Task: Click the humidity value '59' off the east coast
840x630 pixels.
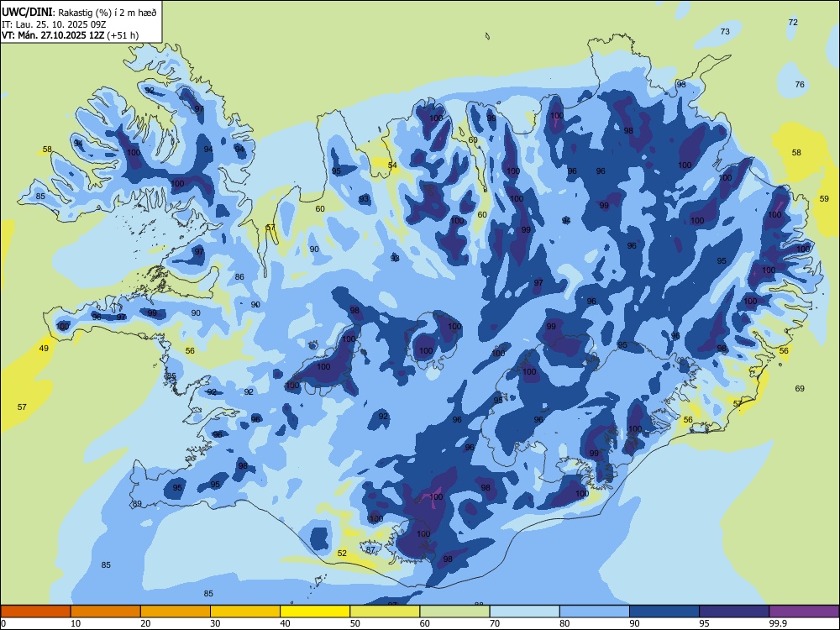Action: click(x=825, y=199)
